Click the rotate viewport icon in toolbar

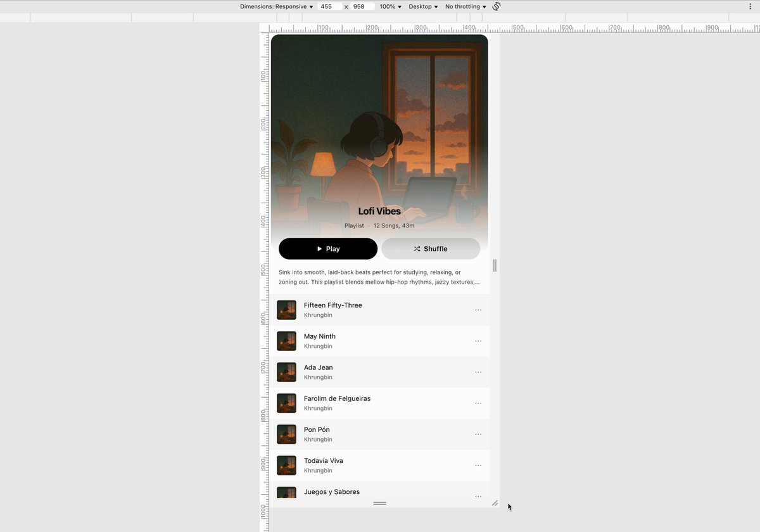pos(497,6)
